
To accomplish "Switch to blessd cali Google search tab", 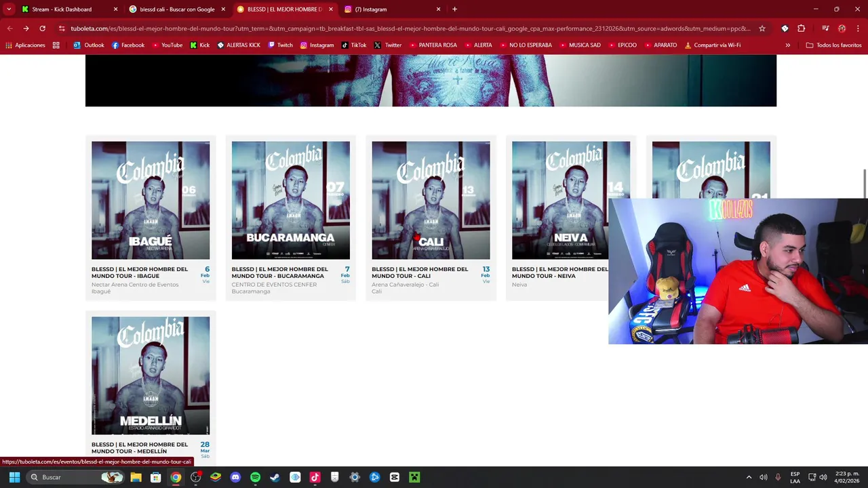I will click(x=177, y=9).
